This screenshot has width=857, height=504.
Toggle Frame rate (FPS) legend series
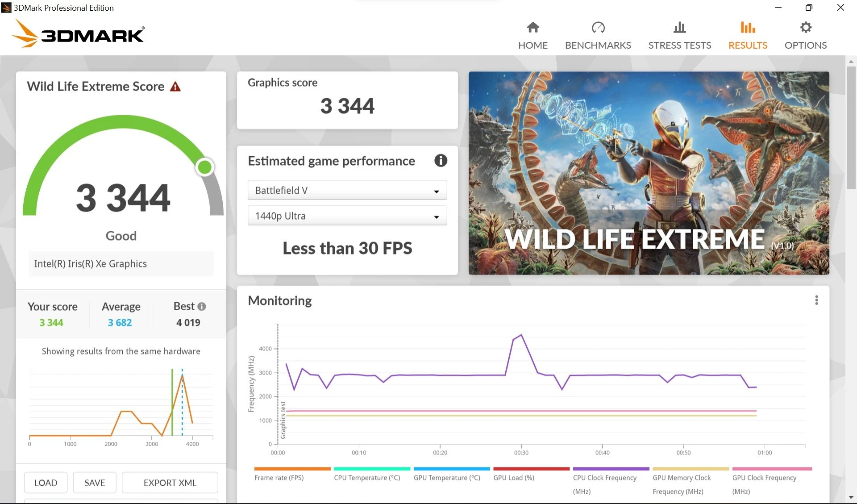(279, 478)
